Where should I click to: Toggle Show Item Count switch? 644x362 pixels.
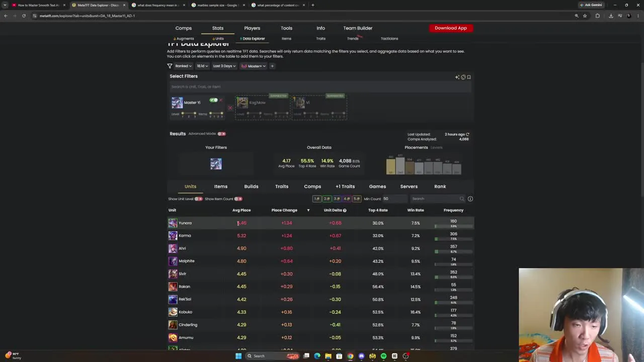click(238, 199)
